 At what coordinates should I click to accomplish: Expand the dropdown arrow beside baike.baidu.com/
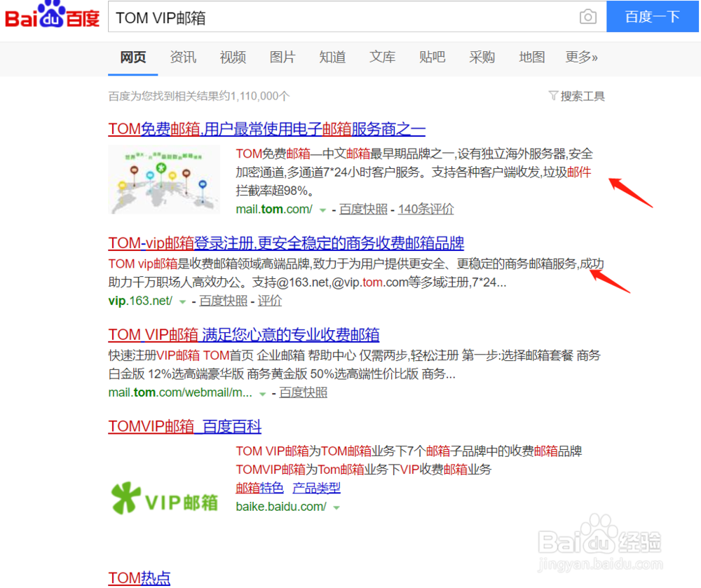336,507
